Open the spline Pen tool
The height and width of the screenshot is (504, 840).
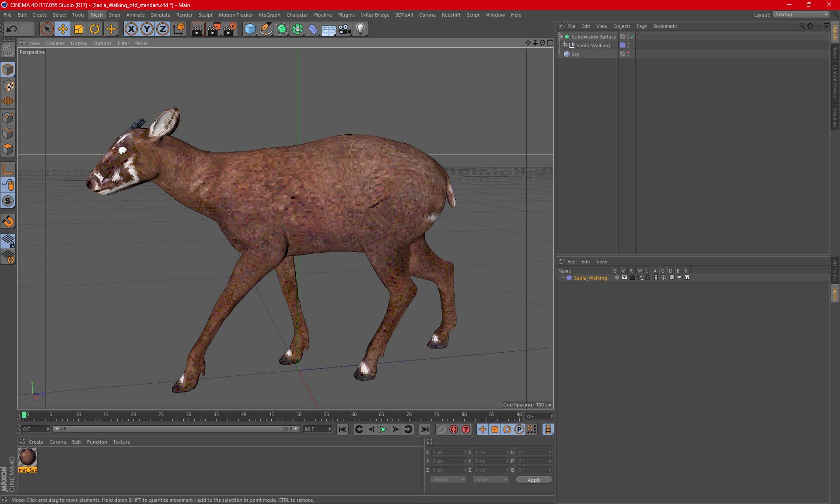[x=266, y=29]
